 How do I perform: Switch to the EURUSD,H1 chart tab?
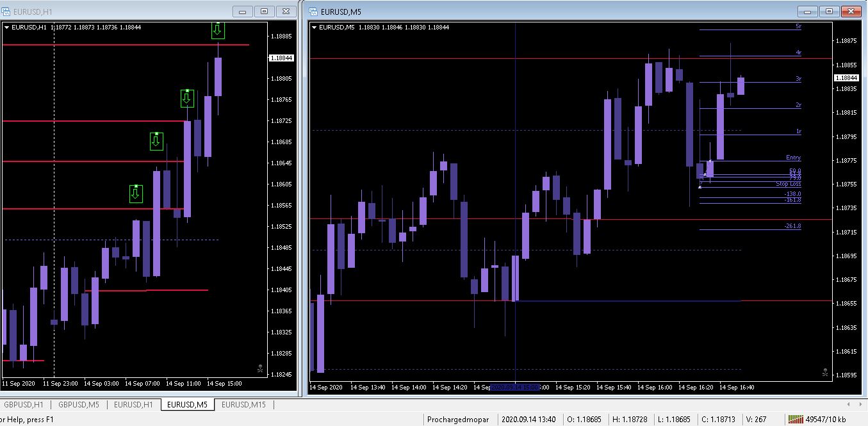[x=133, y=404]
